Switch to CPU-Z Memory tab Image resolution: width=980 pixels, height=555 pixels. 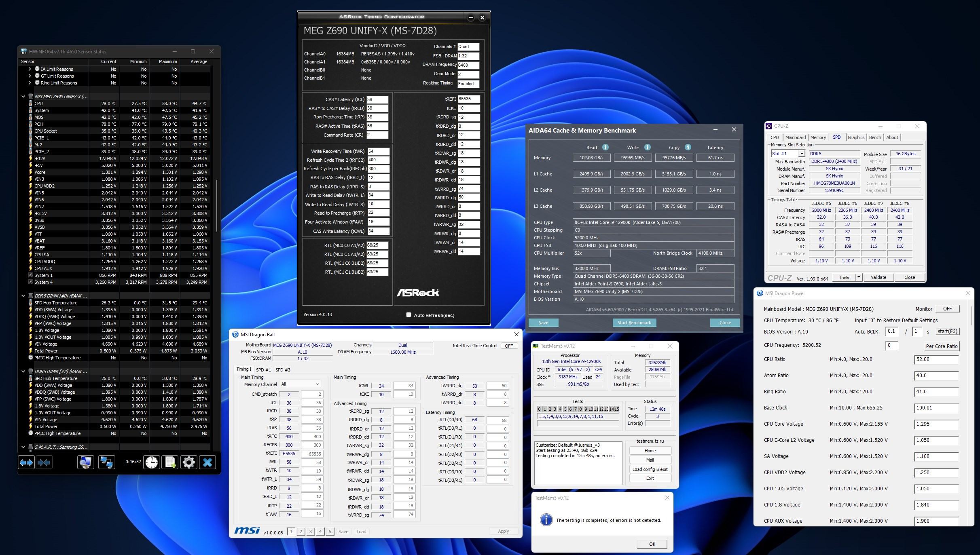(818, 137)
